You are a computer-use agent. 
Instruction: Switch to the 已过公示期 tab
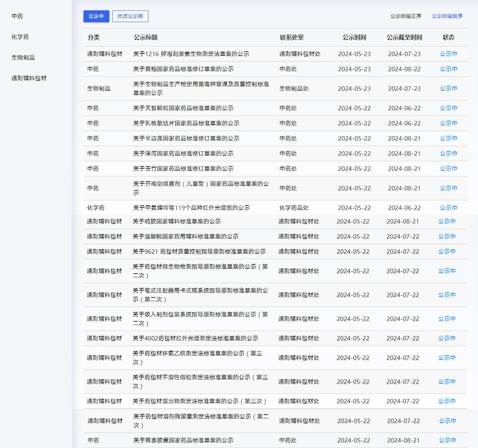(130, 16)
